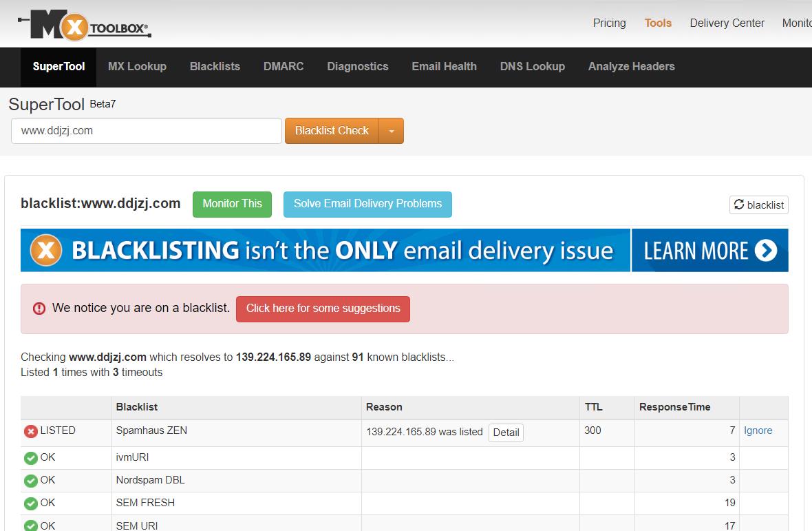
Task: Click the blacklist:www.ddjzj.com heading
Action: (x=100, y=204)
